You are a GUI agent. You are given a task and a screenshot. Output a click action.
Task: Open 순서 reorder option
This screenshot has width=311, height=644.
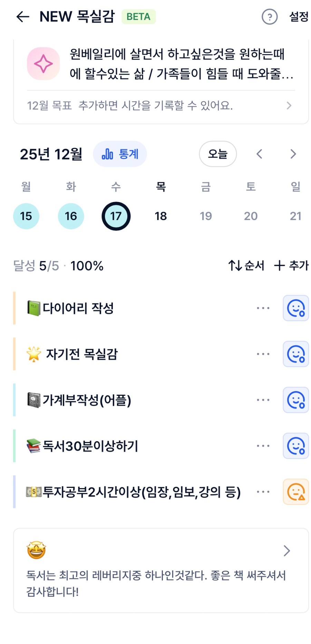pos(246,266)
